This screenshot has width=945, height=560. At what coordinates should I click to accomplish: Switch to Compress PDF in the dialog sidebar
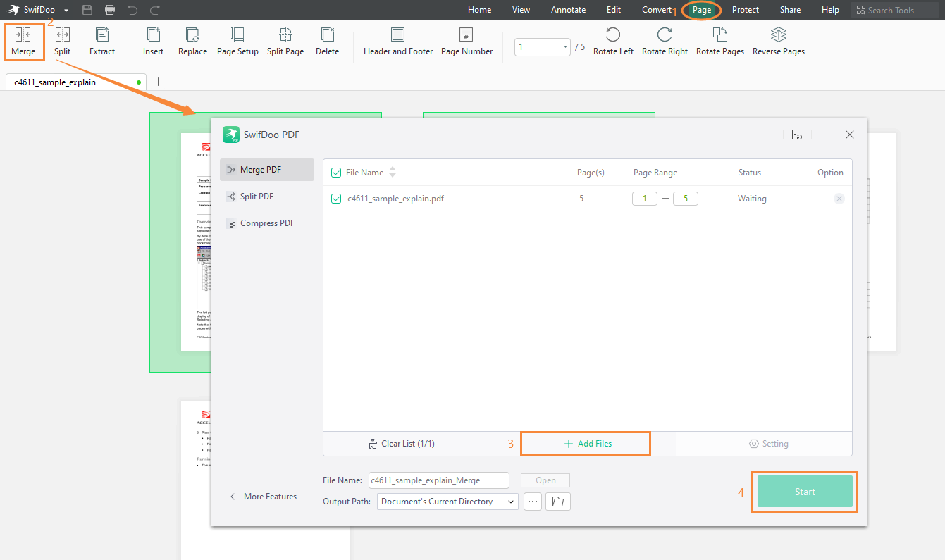(x=267, y=223)
